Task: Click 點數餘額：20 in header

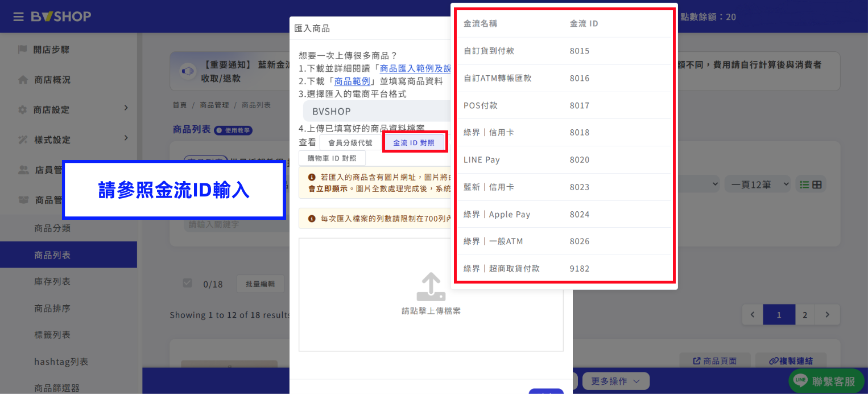Action: pyautogui.click(x=708, y=17)
